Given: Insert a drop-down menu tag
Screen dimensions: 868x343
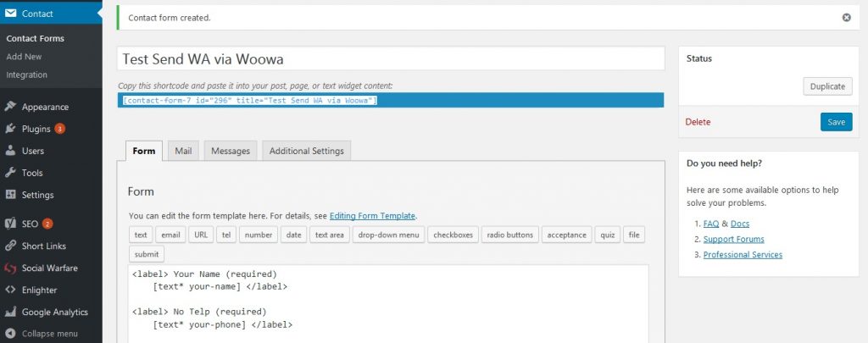Looking at the screenshot, I should [x=388, y=235].
